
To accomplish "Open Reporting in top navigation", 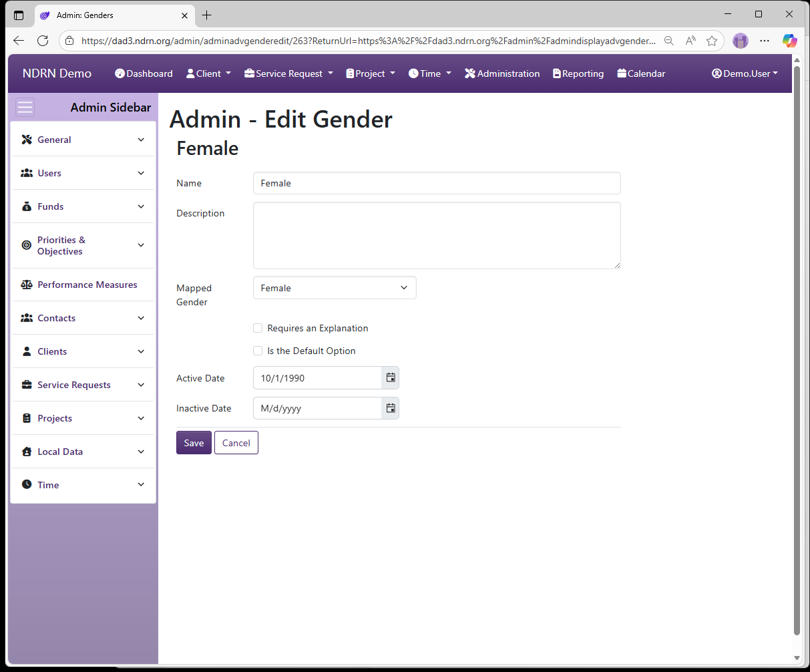I will coord(578,73).
